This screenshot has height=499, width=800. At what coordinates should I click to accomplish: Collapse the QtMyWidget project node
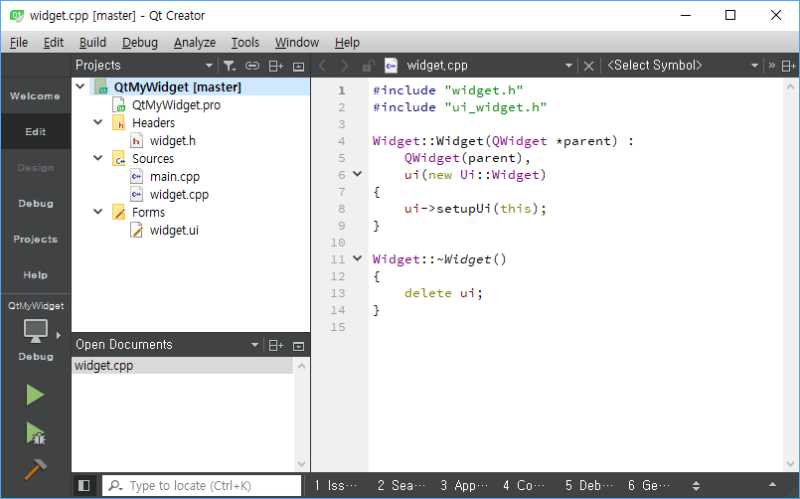tap(80, 86)
